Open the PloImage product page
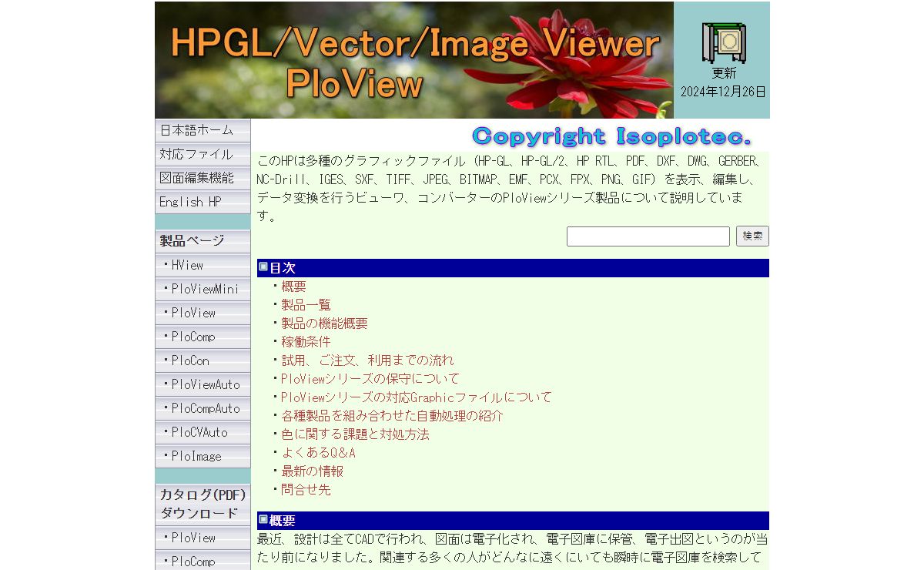The image size is (924, 570). (203, 456)
